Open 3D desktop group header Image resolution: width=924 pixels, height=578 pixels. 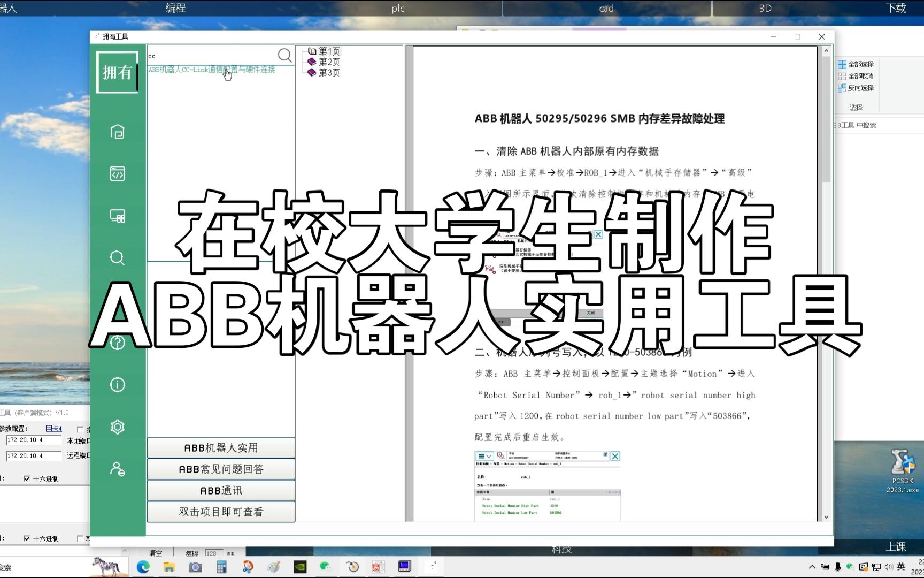coord(765,8)
